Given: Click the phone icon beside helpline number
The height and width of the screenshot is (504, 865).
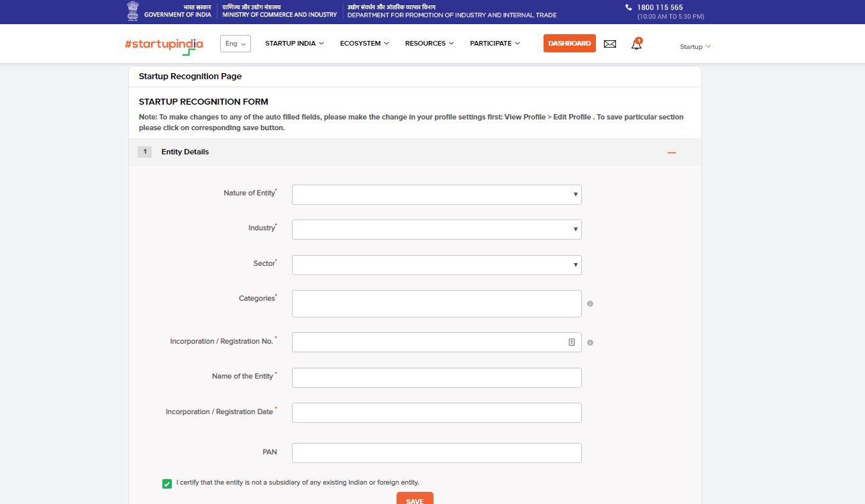Looking at the screenshot, I should [x=629, y=7].
